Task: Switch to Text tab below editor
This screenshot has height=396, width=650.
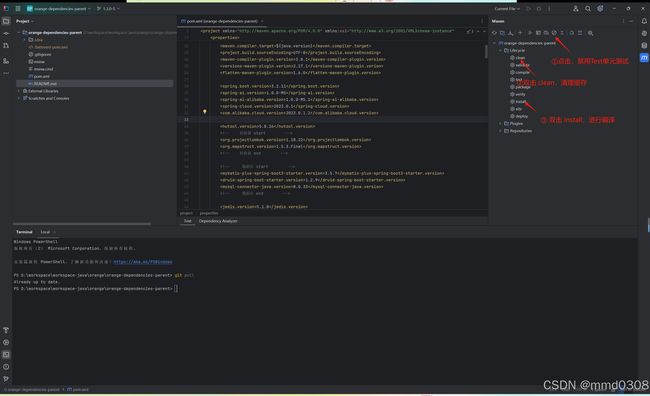Action: coord(188,221)
